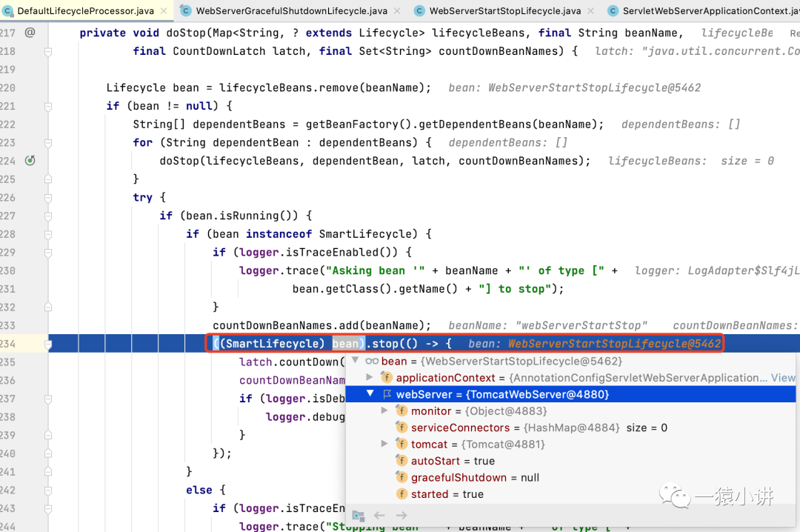Screen dimensions: 800x532
Task: Click the @ gutter icon on line 217
Action: click(30, 33)
